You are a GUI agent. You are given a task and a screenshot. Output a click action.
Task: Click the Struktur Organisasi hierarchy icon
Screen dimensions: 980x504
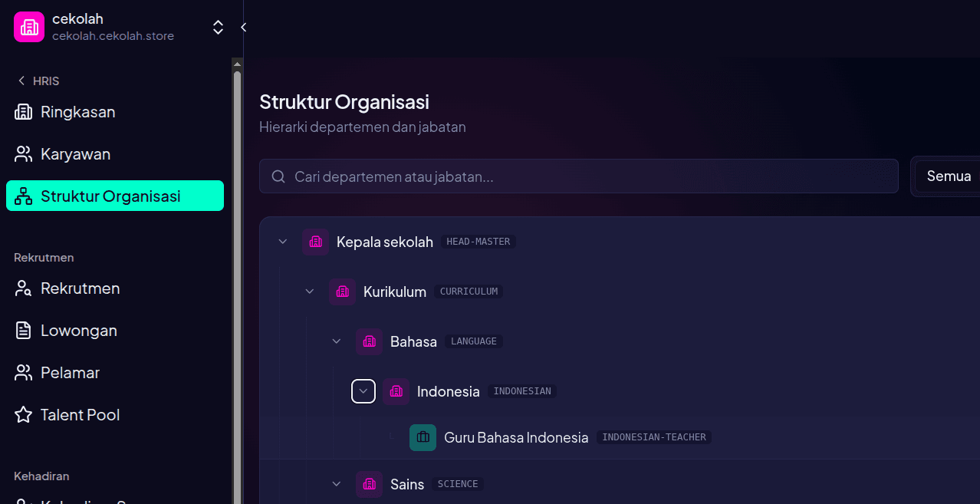21,196
